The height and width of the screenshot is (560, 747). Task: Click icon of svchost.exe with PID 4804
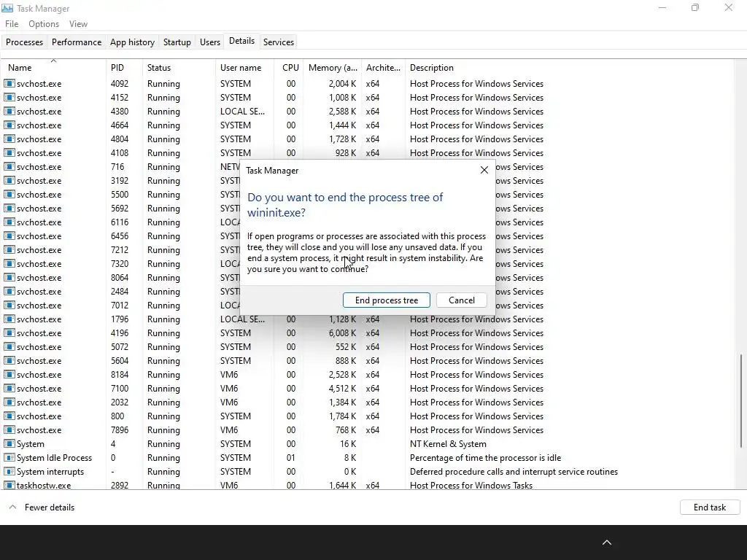click(9, 139)
